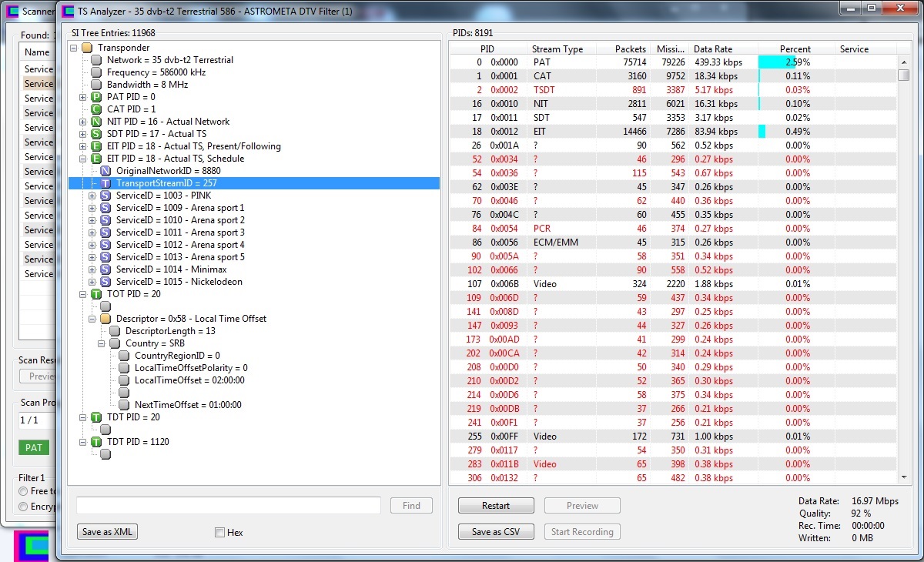Click the grey icon beside Bandwidth = 8 MHz
The height and width of the screenshot is (562, 924).
click(96, 85)
